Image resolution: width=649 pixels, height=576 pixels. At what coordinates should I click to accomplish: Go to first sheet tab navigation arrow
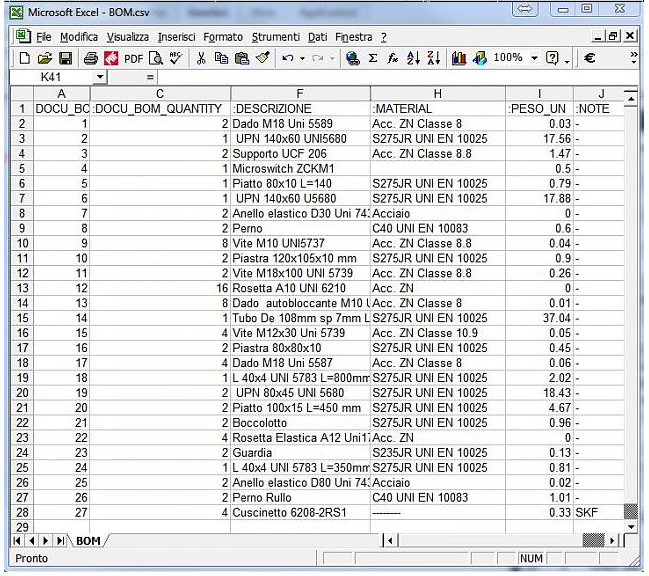pyautogui.click(x=17, y=541)
